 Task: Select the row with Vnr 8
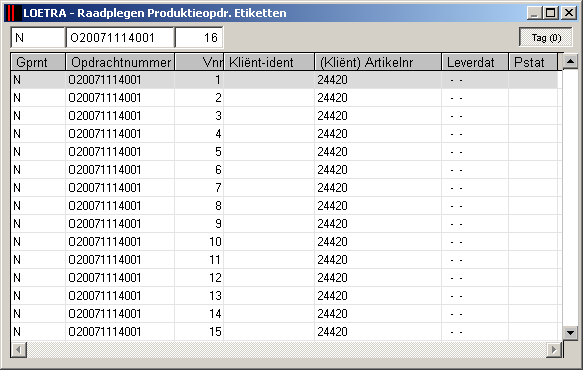point(284,206)
